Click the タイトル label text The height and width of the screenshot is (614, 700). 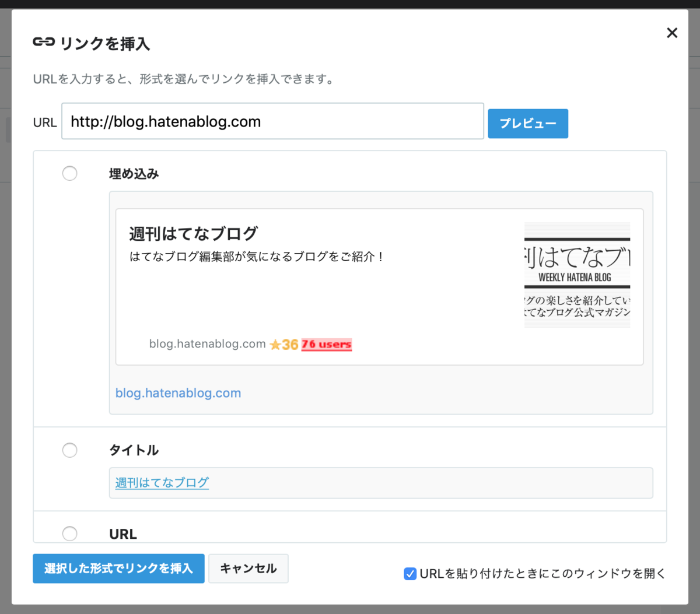click(x=134, y=450)
